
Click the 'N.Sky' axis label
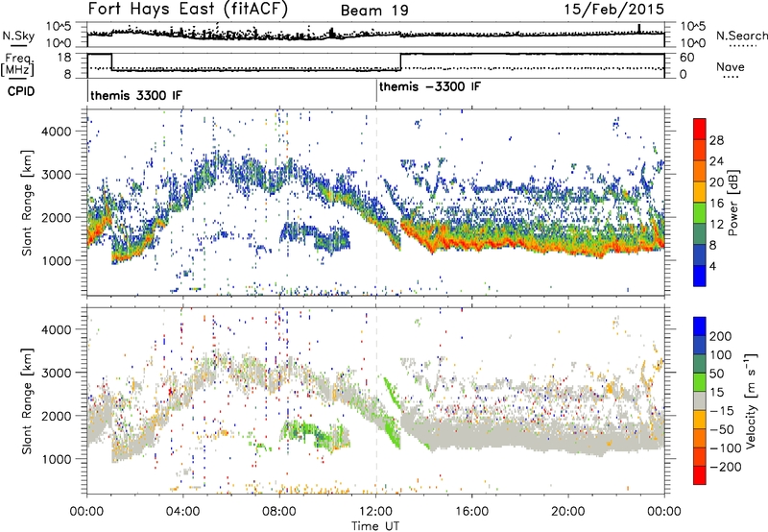pos(18,36)
